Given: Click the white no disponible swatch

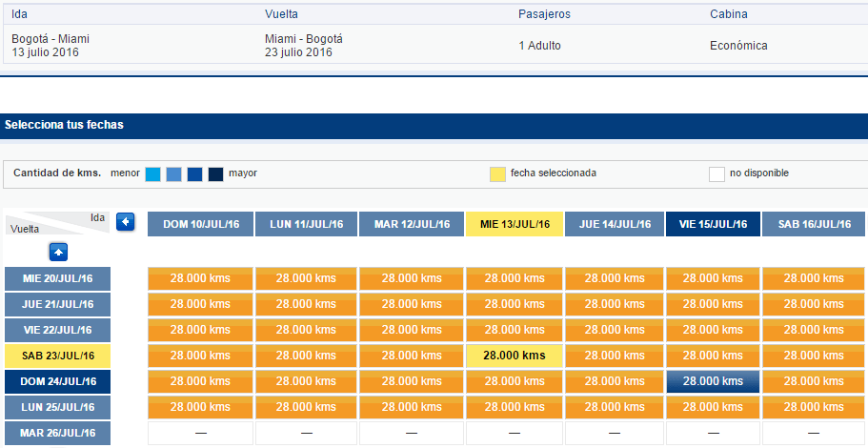Looking at the screenshot, I should [717, 173].
